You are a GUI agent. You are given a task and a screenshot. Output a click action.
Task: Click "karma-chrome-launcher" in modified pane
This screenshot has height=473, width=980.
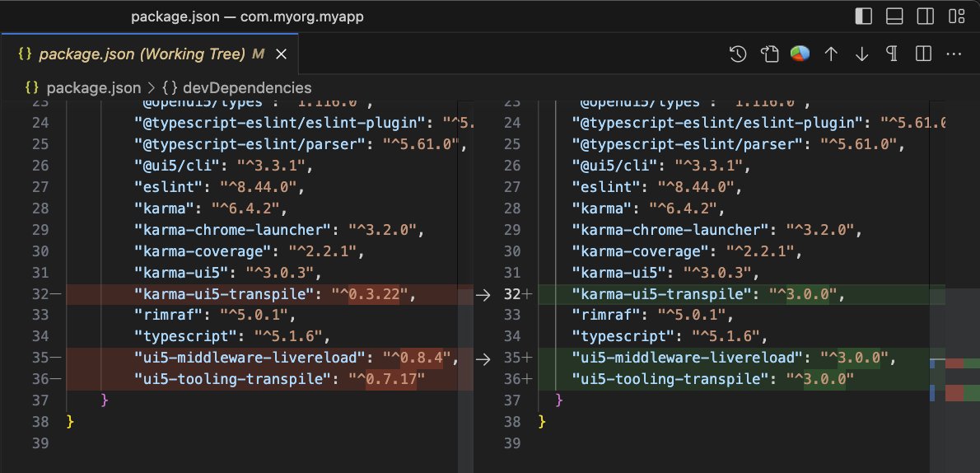tap(670, 230)
